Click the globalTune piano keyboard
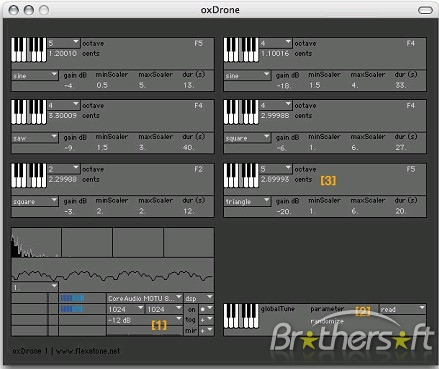 pos(241,316)
